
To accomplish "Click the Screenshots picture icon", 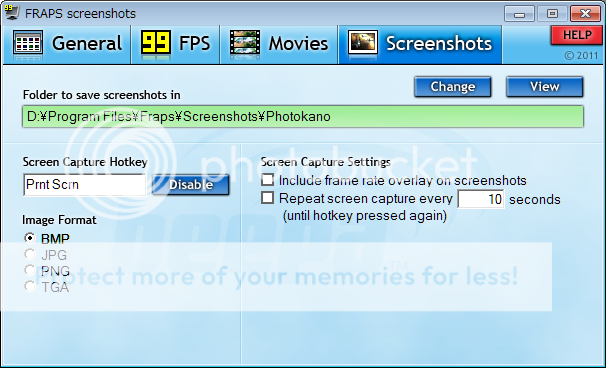I will [x=363, y=43].
